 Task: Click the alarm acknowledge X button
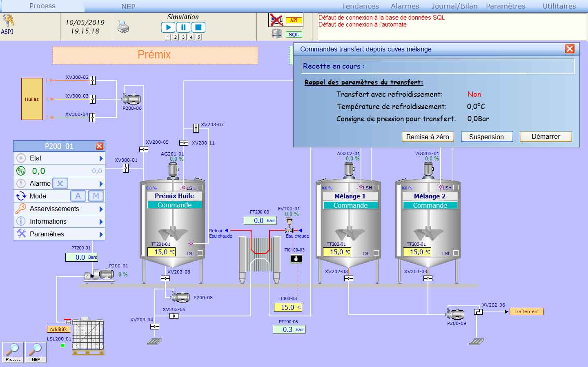(60, 183)
